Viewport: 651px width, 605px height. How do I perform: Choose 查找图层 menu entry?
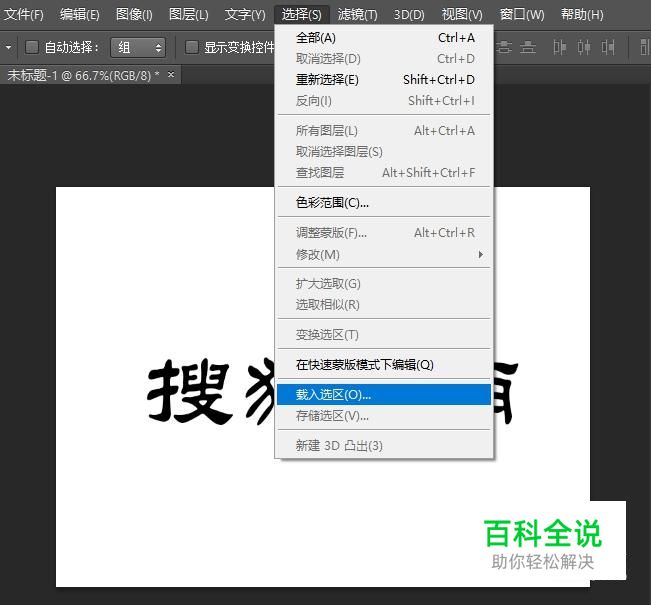click(384, 173)
